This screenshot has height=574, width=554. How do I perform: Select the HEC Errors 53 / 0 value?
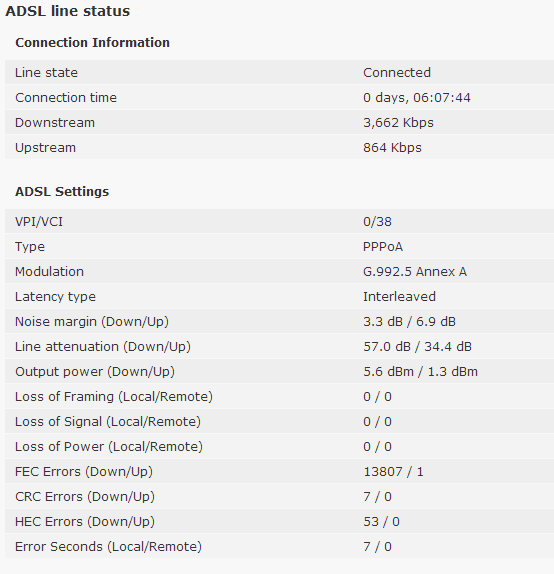pos(381,521)
